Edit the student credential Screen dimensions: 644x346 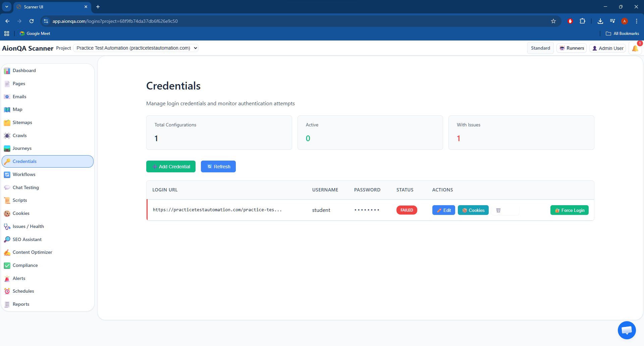click(443, 210)
